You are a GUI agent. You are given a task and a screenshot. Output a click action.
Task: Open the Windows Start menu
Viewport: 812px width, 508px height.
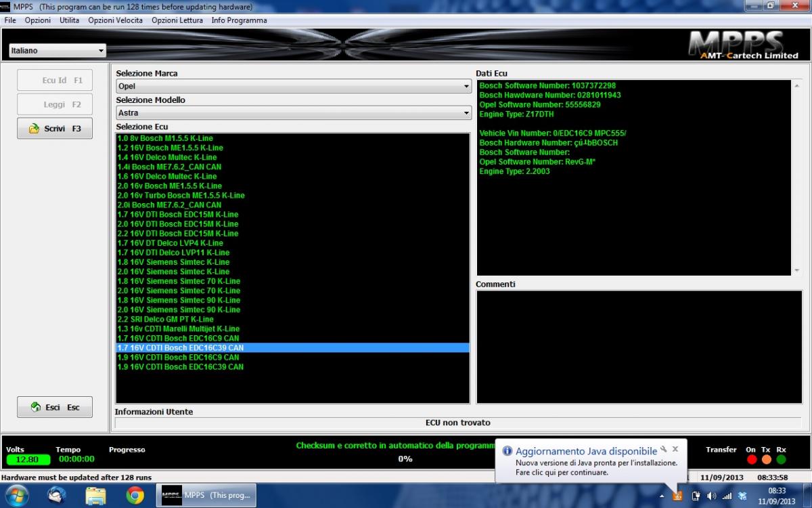point(17,496)
